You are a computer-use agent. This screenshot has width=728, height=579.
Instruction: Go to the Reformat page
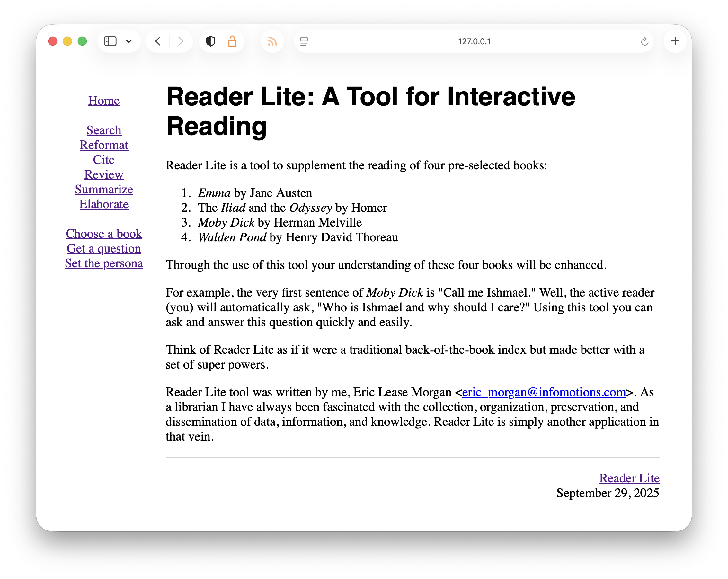tap(104, 145)
